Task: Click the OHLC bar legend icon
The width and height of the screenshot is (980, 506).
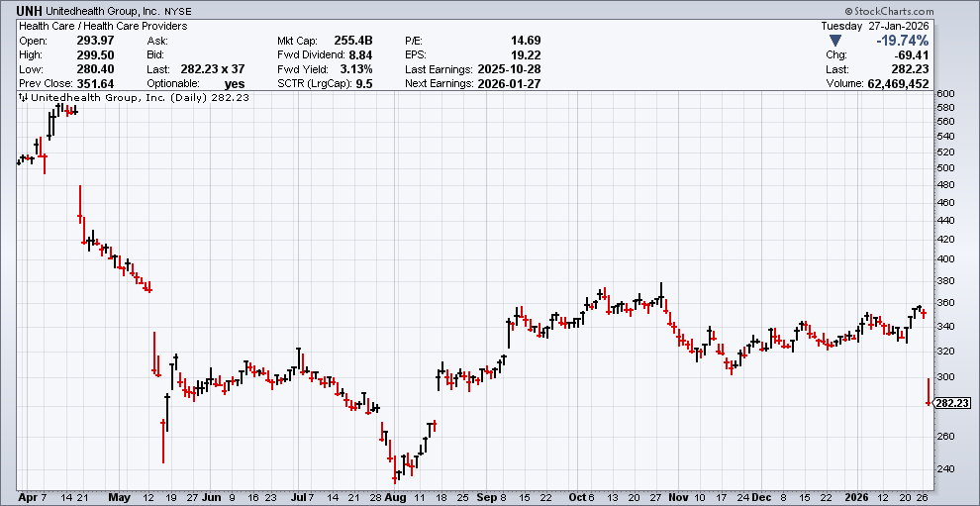Action: pos(24,98)
